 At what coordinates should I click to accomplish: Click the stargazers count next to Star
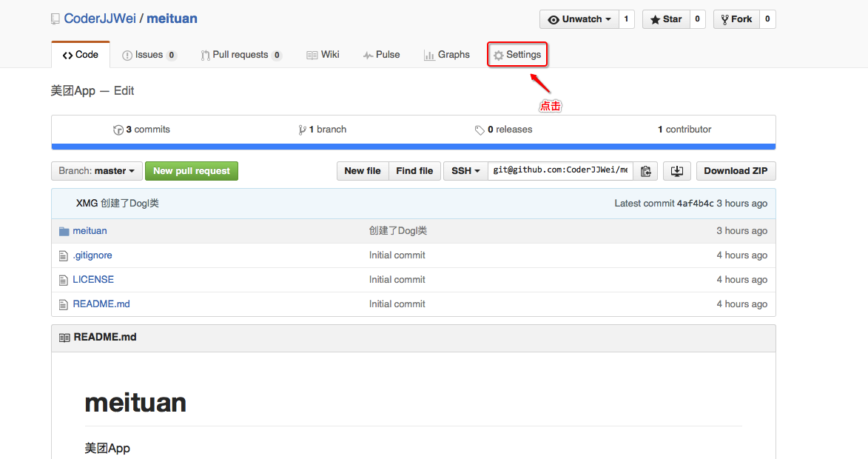click(698, 19)
